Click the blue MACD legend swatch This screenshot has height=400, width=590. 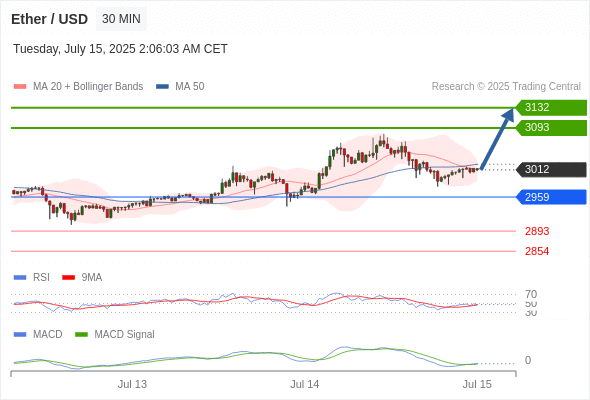click(x=20, y=335)
